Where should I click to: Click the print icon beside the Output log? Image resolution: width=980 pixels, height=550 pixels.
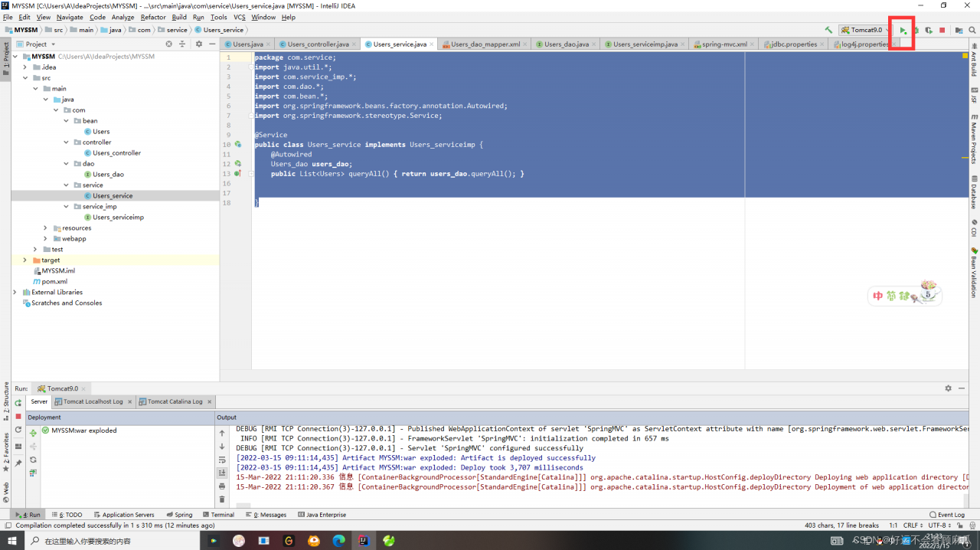click(222, 486)
